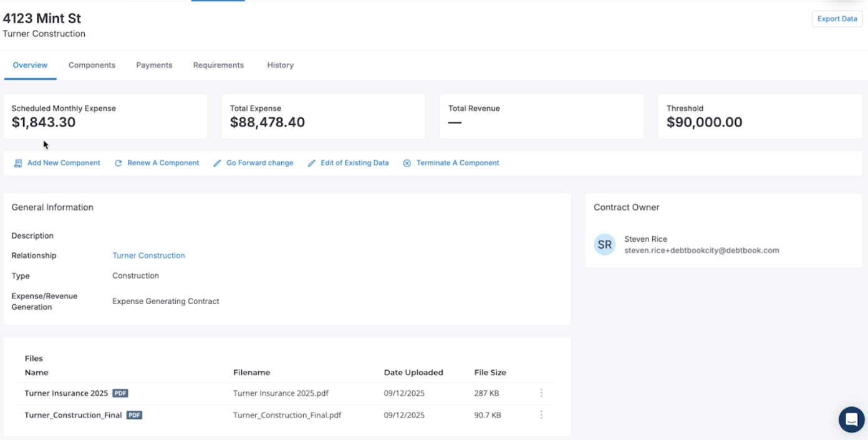Switch to the Components tab

tap(92, 65)
